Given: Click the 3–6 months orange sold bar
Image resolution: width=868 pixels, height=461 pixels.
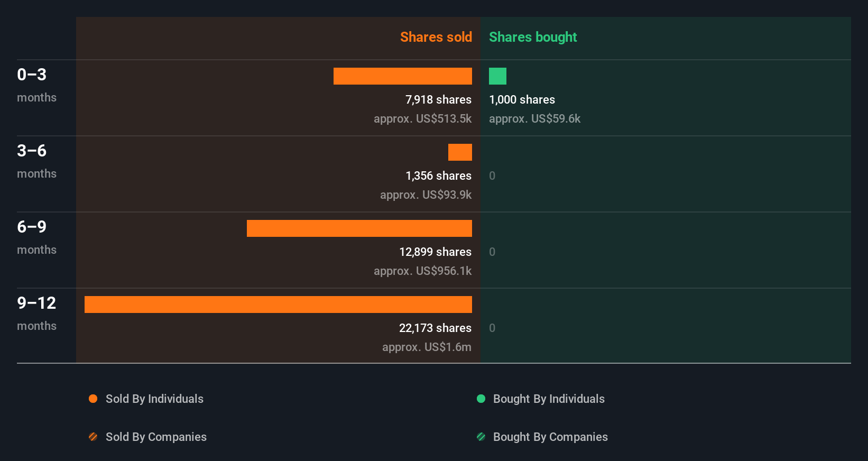Looking at the screenshot, I should click(460, 152).
